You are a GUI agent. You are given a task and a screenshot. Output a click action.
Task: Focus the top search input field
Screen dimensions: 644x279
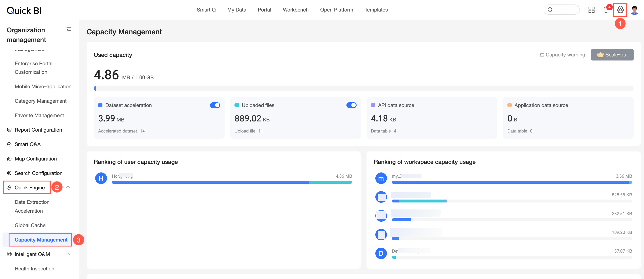click(561, 10)
